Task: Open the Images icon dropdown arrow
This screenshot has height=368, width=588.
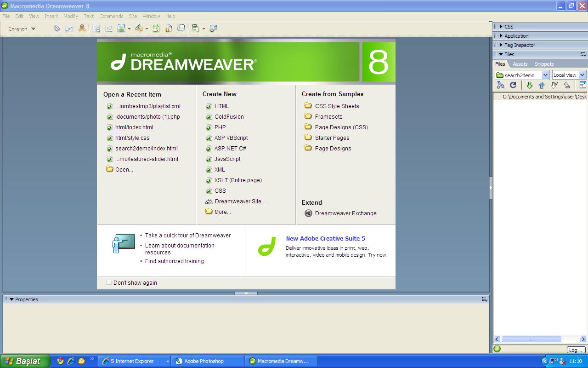Action: pyautogui.click(x=129, y=29)
